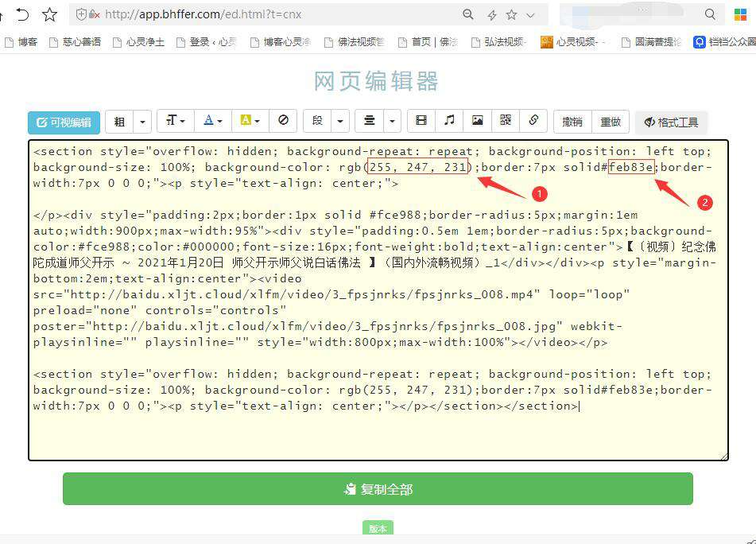Click the text fpsjnrks_008.jpg in poster attribute
This screenshot has height=544, width=756.
[x=496, y=327]
